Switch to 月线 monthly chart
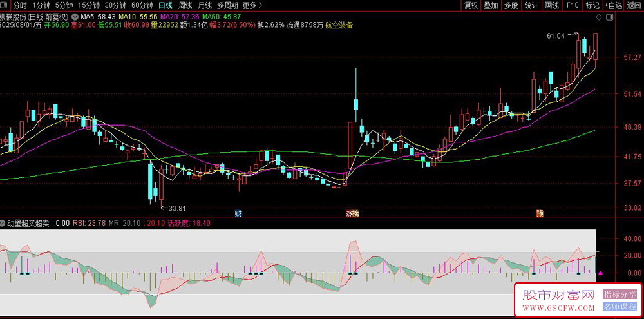The image size is (644, 319). point(205,5)
